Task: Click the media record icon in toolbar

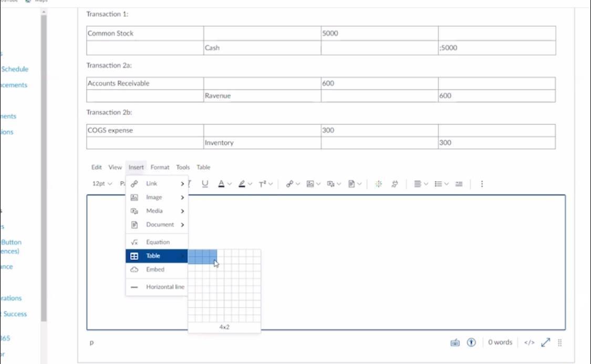Action: coord(330,184)
